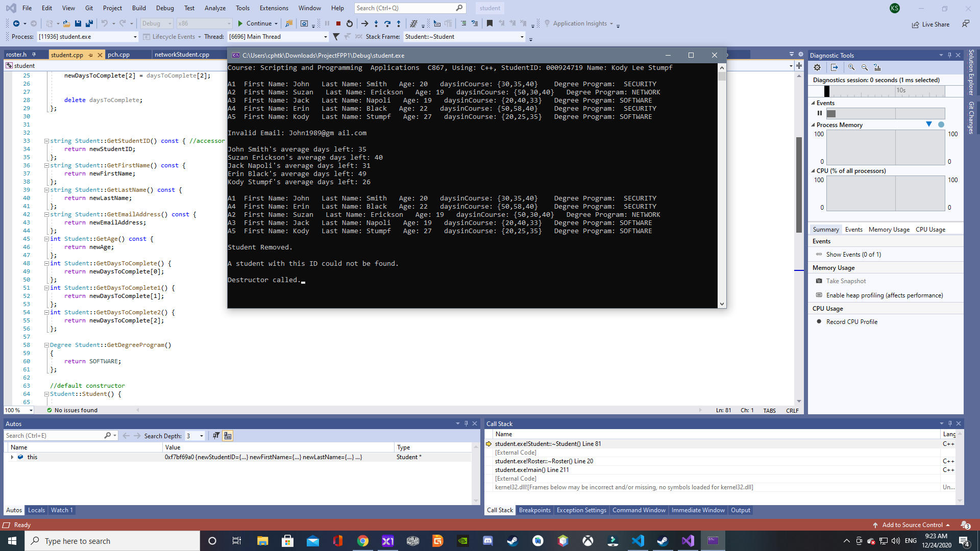Screen dimensions: 980x551
Task: Scroll the console output window down
Action: 722,304
